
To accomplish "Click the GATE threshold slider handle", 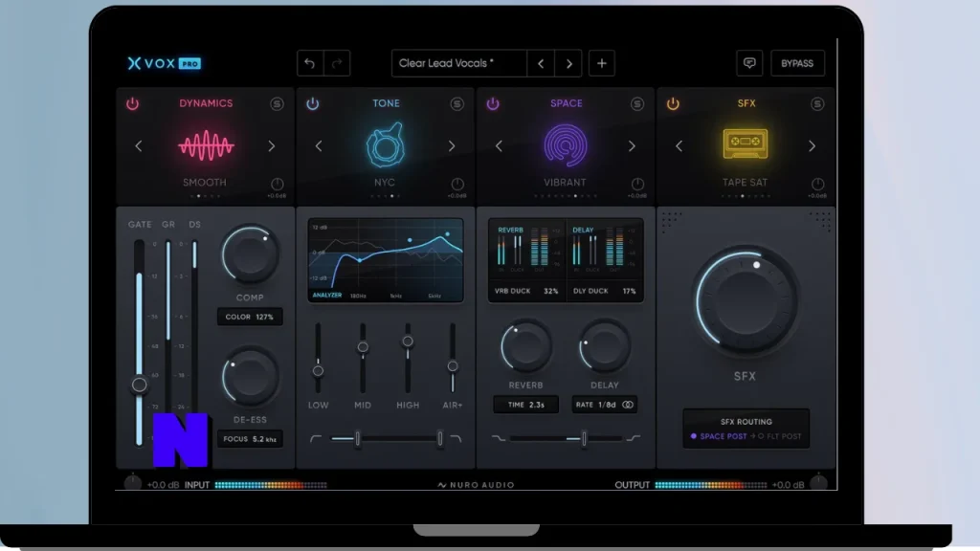I will (x=140, y=385).
